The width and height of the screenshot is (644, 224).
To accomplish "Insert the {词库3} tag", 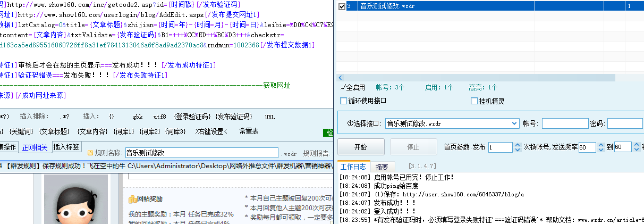I will (175, 131).
